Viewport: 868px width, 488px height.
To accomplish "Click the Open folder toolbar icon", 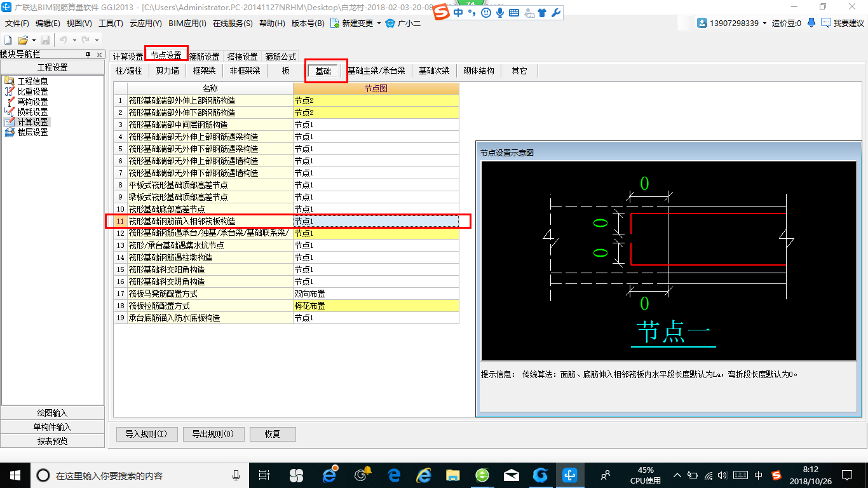I will (x=22, y=40).
